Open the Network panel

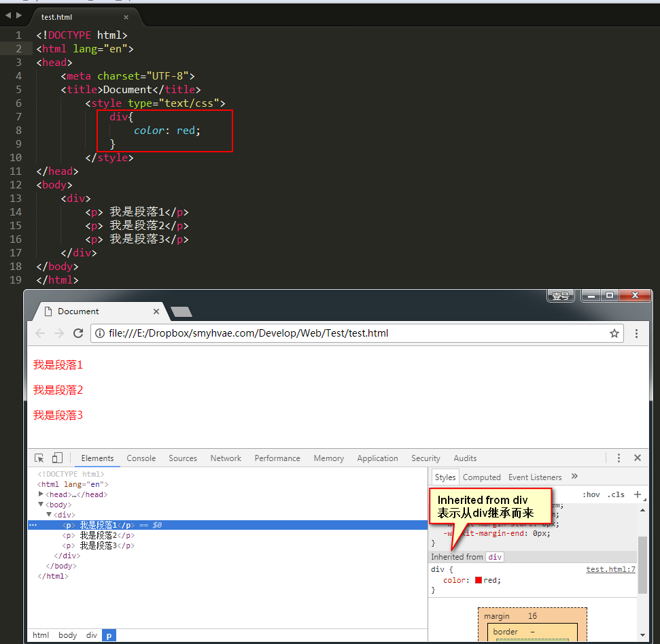point(226,458)
